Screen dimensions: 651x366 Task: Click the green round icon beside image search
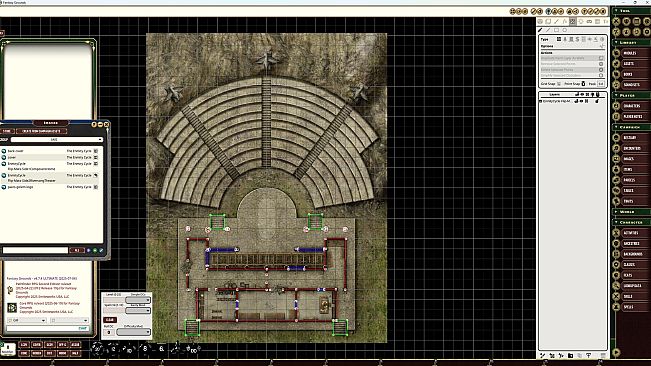tap(95, 250)
